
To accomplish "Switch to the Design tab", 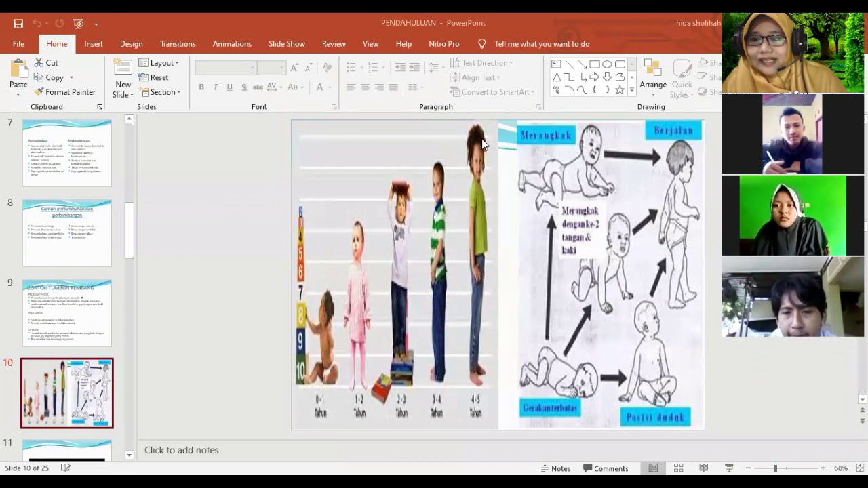I will pos(132,43).
